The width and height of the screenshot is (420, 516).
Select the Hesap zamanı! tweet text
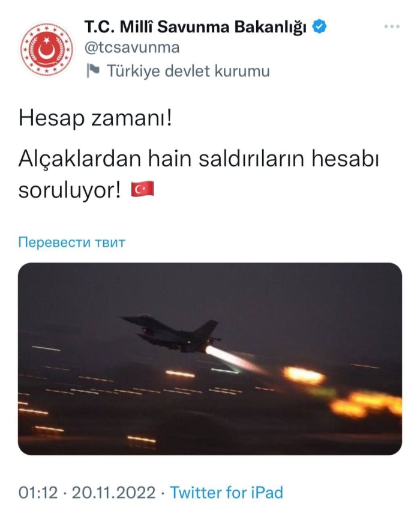95,118
